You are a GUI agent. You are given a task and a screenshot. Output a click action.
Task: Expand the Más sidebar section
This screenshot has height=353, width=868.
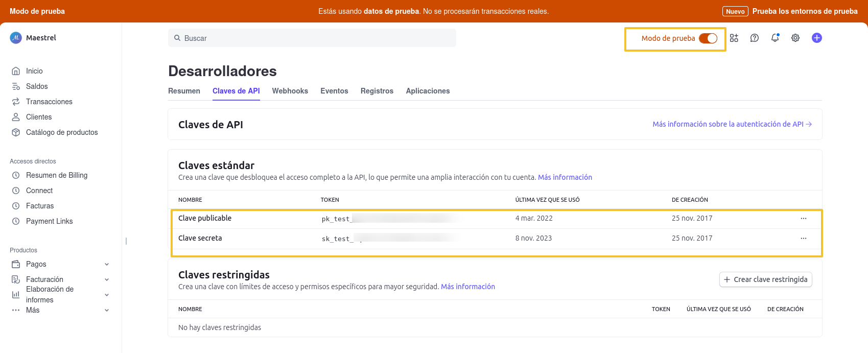pos(107,310)
